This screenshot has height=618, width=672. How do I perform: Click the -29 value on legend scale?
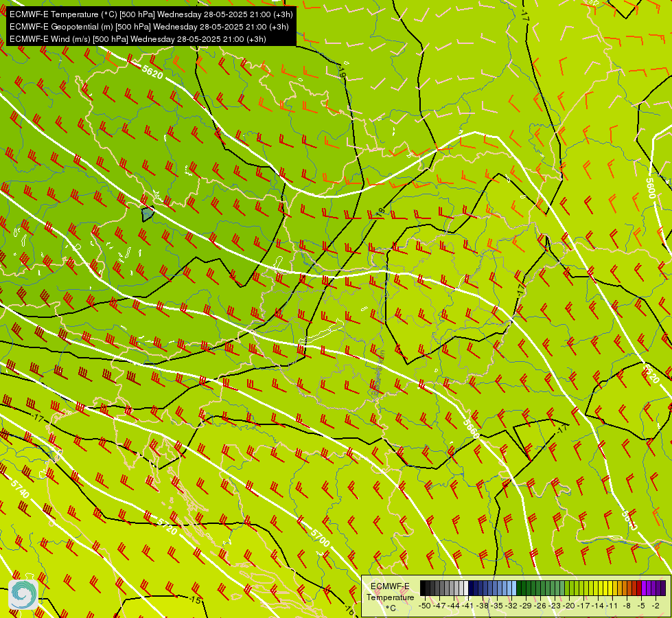(x=526, y=606)
